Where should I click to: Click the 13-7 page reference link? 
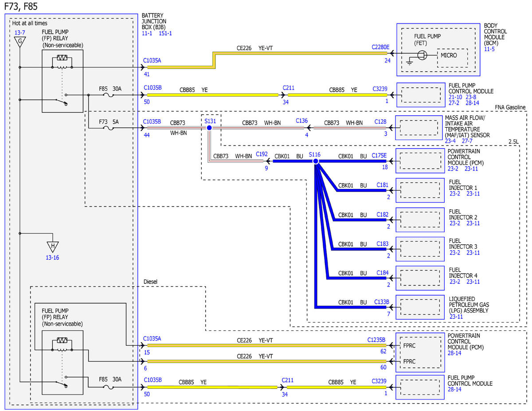tap(19, 32)
